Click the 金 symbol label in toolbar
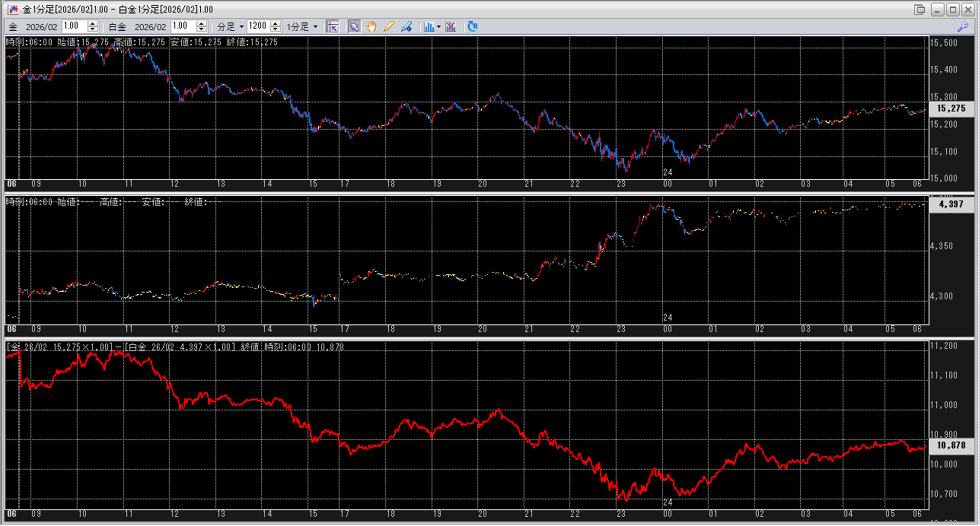The width and height of the screenshot is (980, 526). pos(13,27)
